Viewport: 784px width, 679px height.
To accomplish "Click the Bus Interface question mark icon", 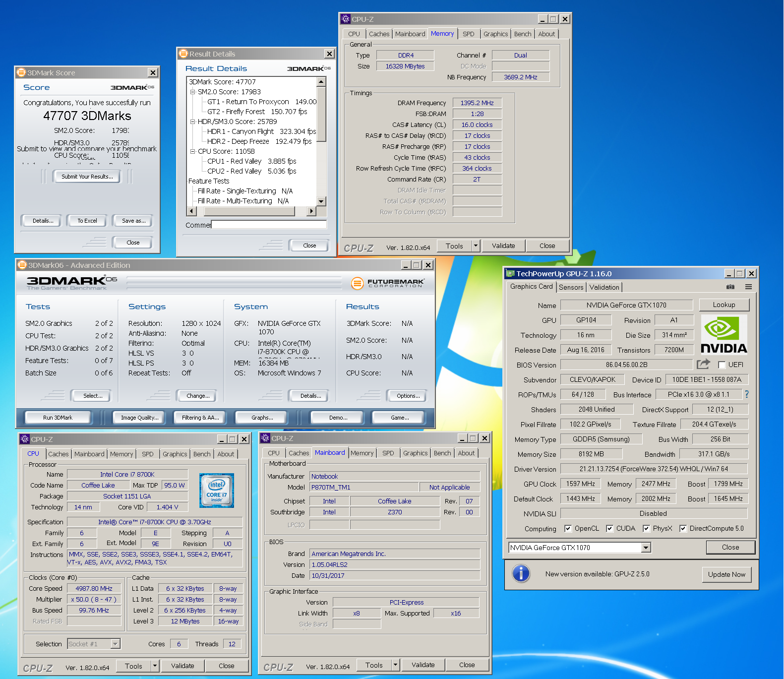I will (x=746, y=394).
